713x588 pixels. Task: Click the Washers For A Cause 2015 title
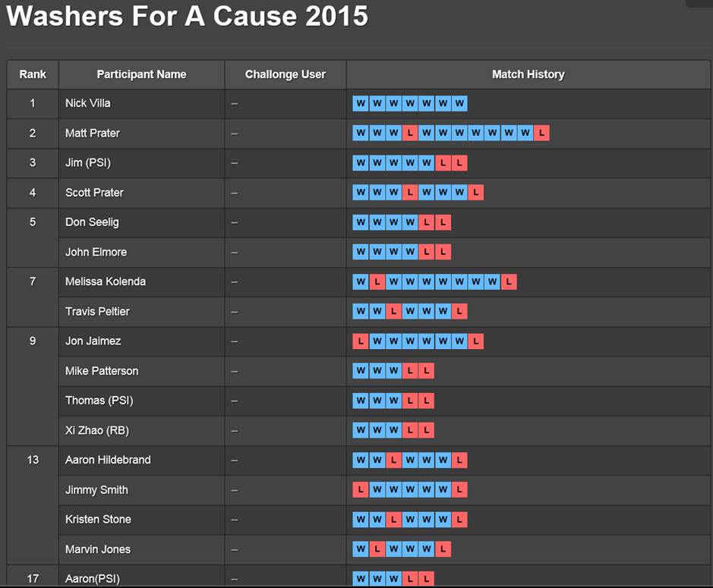(x=187, y=16)
